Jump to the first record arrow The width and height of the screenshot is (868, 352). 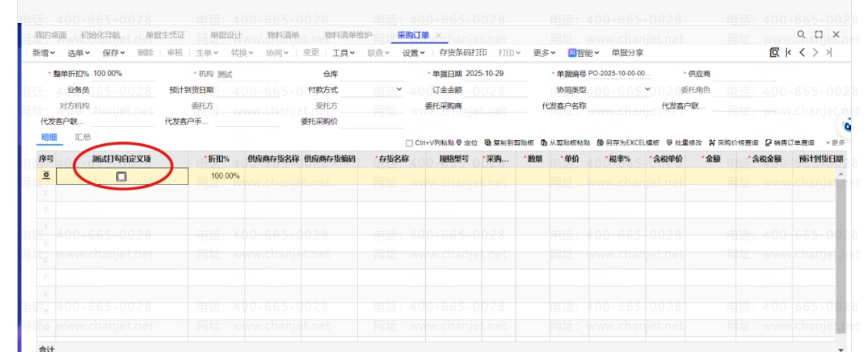(x=789, y=53)
